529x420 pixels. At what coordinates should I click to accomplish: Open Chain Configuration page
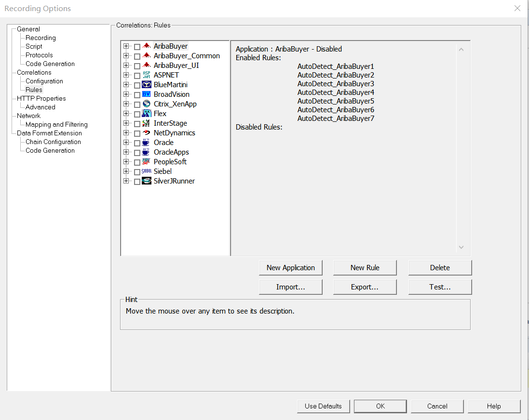(53, 142)
